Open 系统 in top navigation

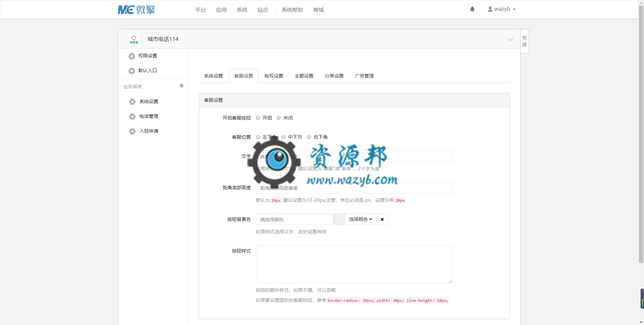[x=242, y=10]
